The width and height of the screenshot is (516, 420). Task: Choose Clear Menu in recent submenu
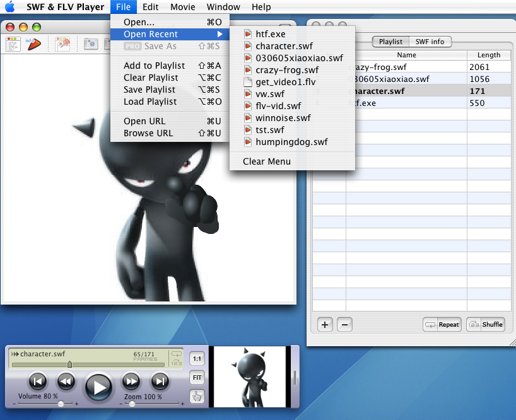click(292, 161)
